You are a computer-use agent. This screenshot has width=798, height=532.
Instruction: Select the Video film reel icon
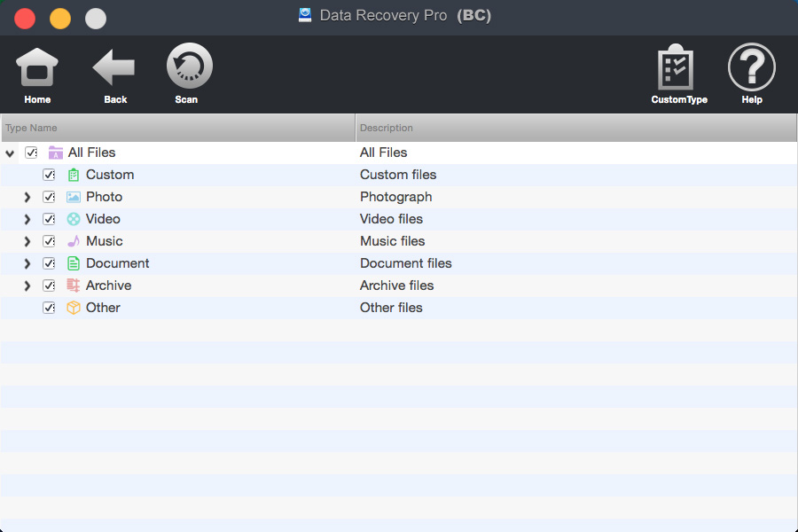pyautogui.click(x=74, y=219)
